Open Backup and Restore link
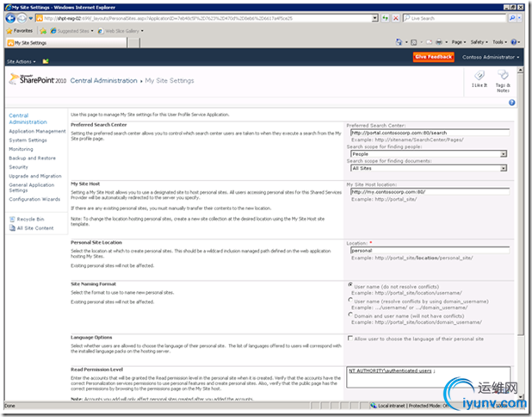Screen dimensions: 532x417 (32, 158)
